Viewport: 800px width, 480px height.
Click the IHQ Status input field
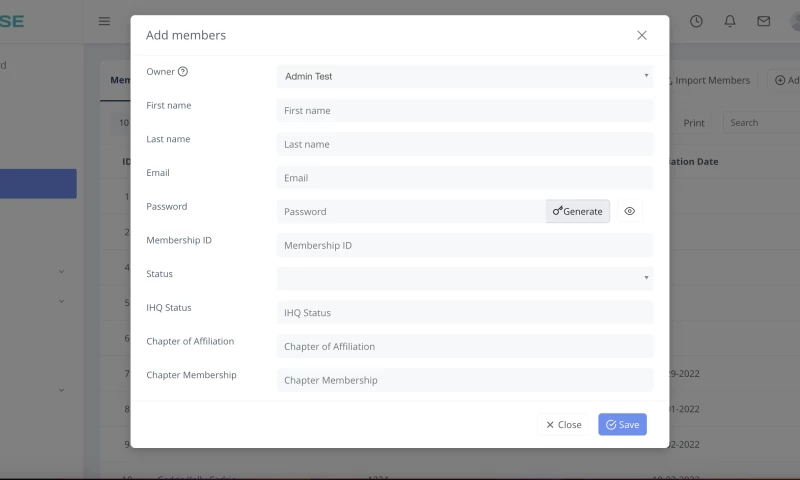coord(465,312)
